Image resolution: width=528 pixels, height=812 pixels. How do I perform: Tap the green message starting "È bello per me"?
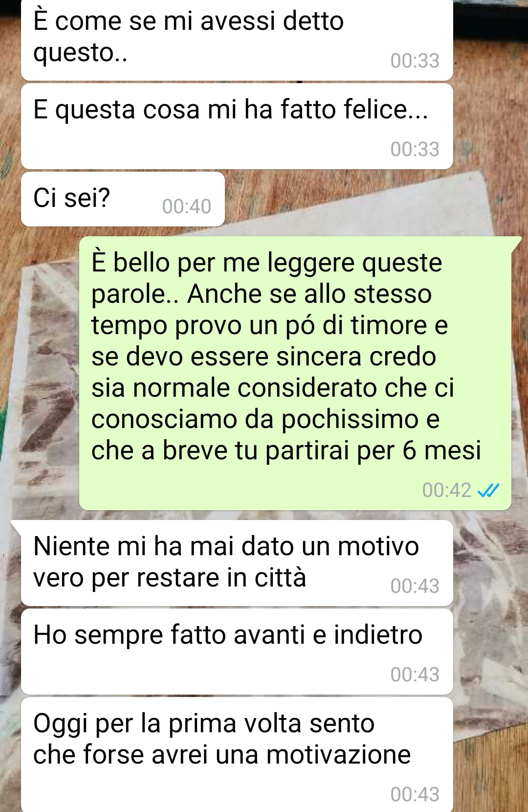(x=295, y=373)
